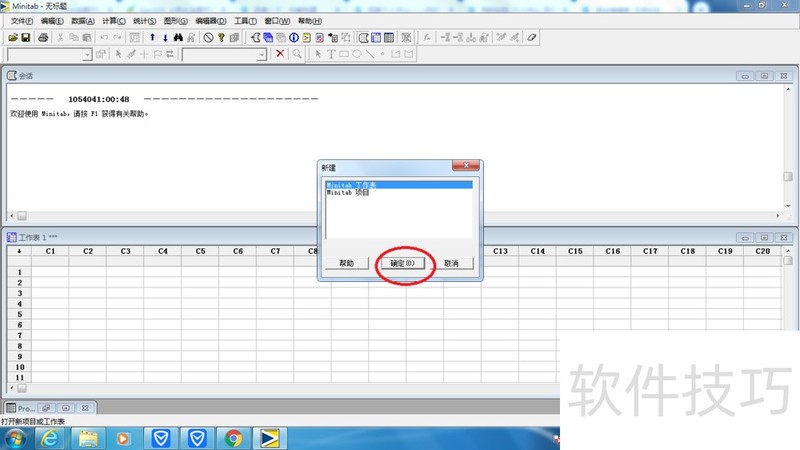Select the Text 'T' drawing tool
The height and width of the screenshot is (450, 800).
(x=331, y=54)
